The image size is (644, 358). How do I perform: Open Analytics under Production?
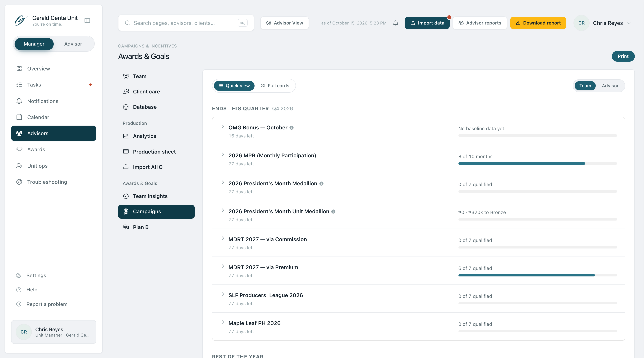(x=156, y=136)
